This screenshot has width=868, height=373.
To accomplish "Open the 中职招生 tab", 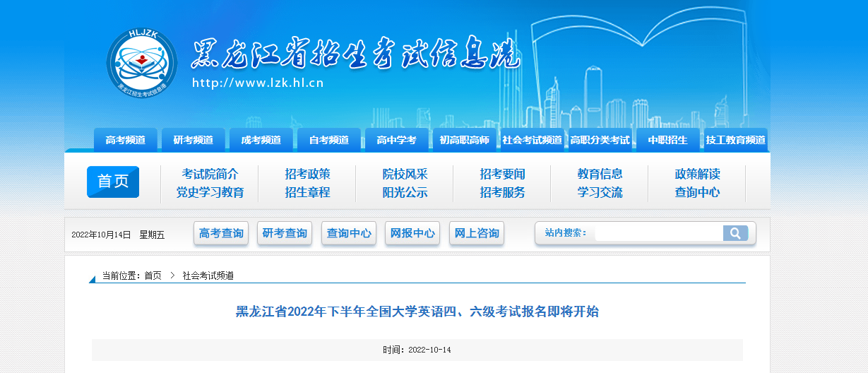I will (667, 140).
